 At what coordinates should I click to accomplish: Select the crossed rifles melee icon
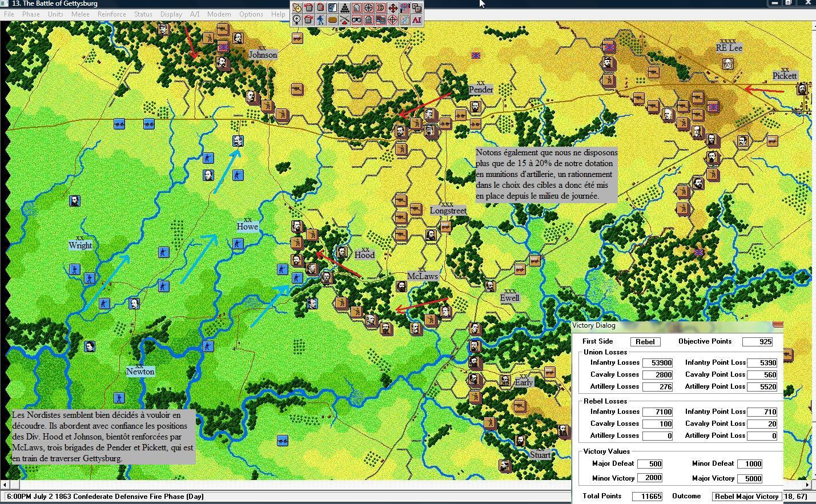pyautogui.click(x=345, y=20)
